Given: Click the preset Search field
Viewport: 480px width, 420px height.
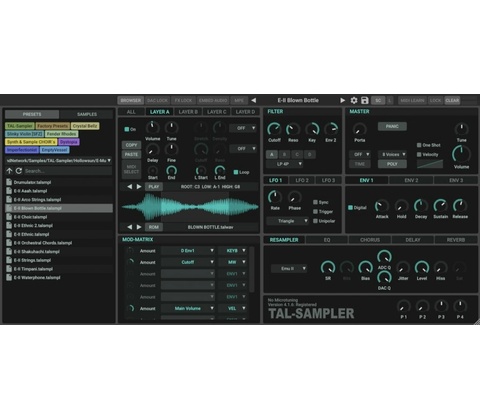Looking at the screenshot, I should [x=68, y=171].
